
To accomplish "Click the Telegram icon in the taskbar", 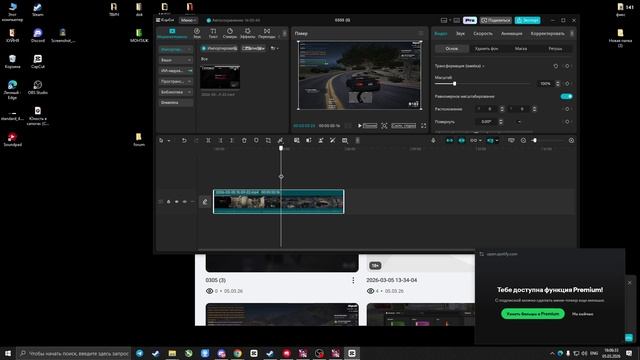I will (140, 353).
